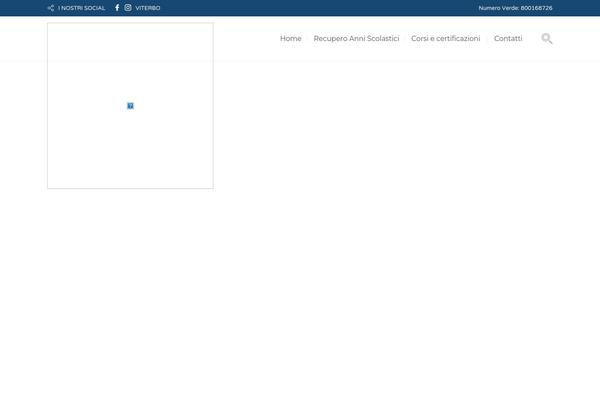Navigate to Contatti page
The width and height of the screenshot is (600, 400).
508,38
